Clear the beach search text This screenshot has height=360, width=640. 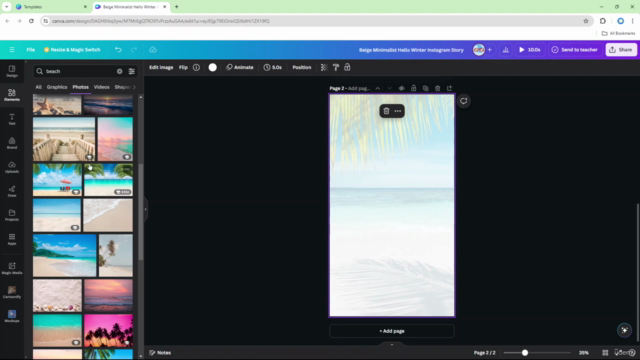[120, 71]
